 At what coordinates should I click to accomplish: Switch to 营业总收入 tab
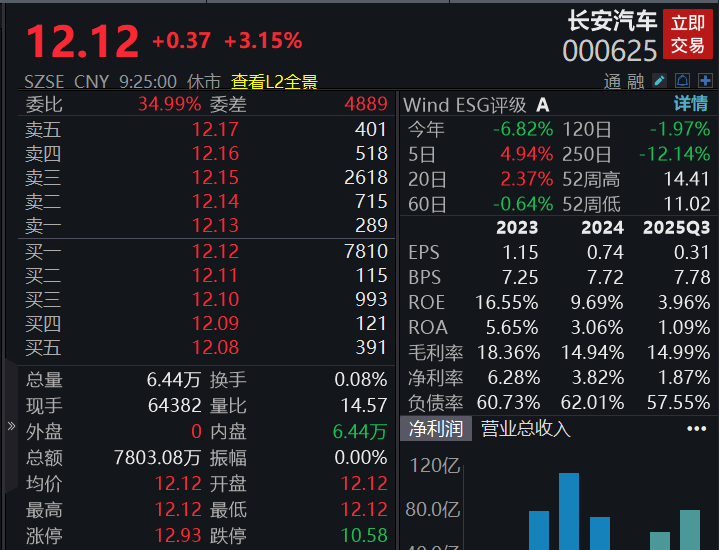[x=526, y=429]
